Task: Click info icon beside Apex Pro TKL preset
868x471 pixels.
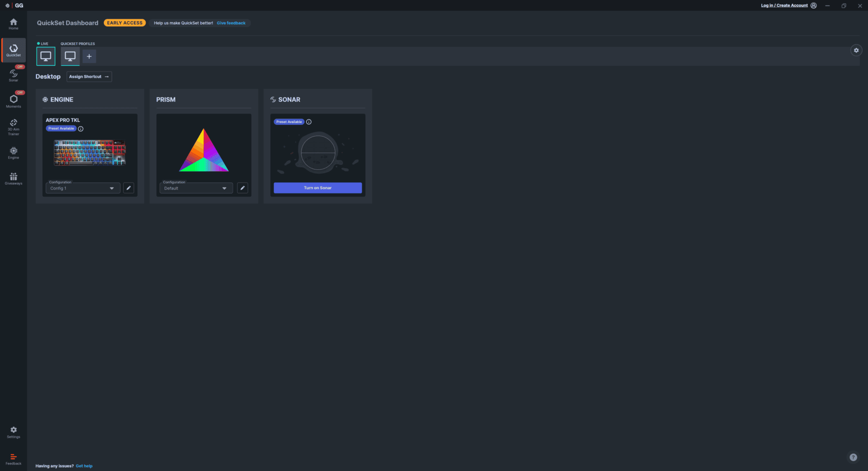Action: (81, 129)
